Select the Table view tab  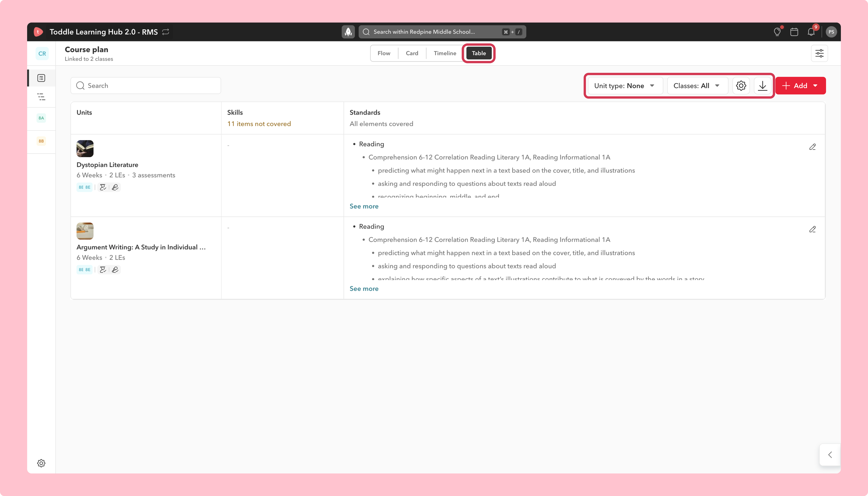(478, 53)
